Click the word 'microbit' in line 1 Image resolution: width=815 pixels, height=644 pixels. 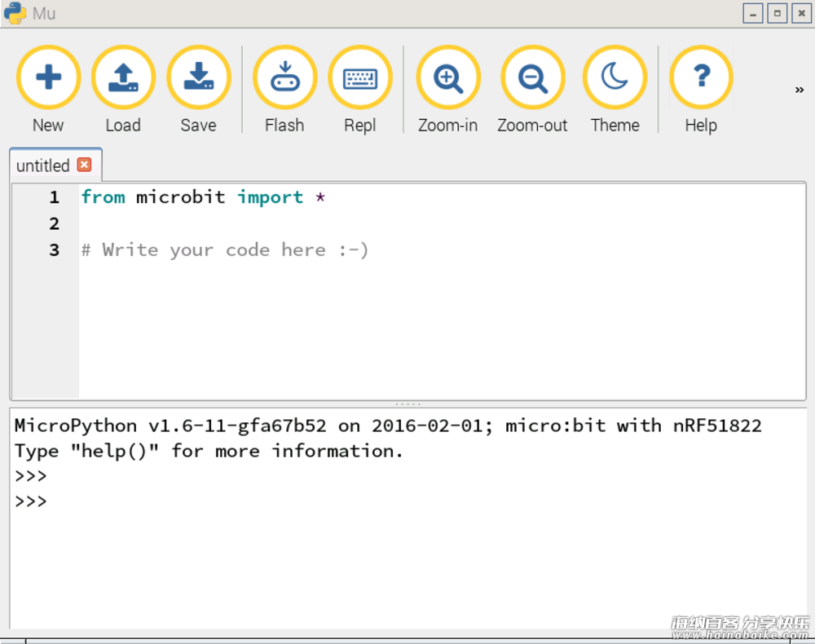pyautogui.click(x=180, y=197)
